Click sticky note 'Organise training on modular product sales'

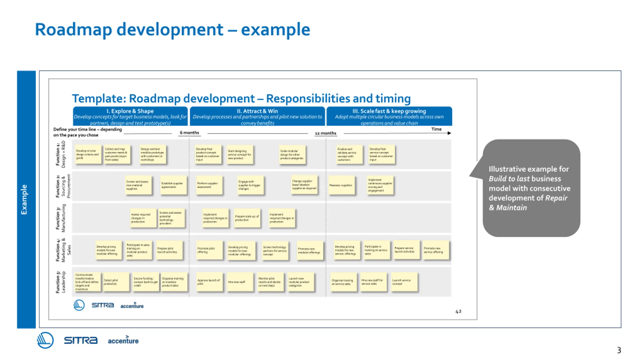coord(174,282)
